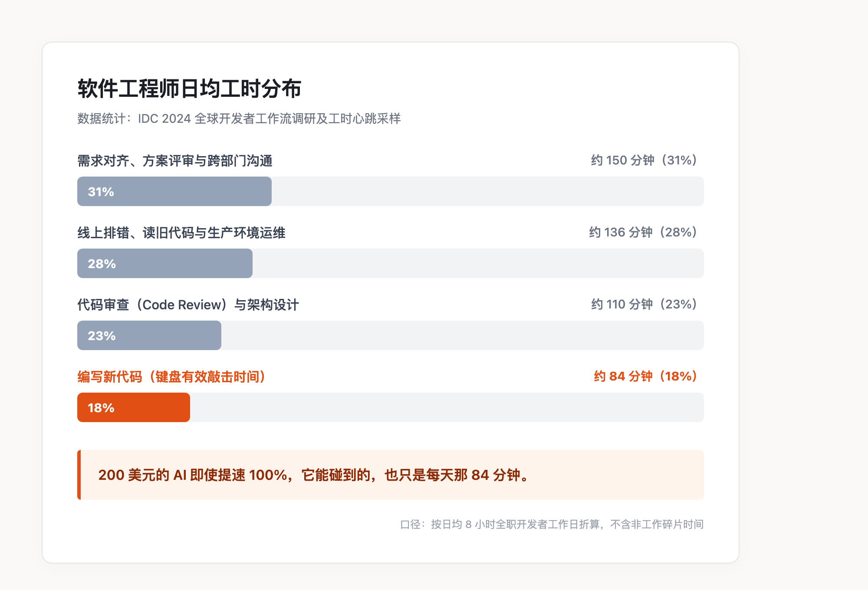
Task: Click the subtitle mentioning IDC 2024
Action: coord(239,118)
